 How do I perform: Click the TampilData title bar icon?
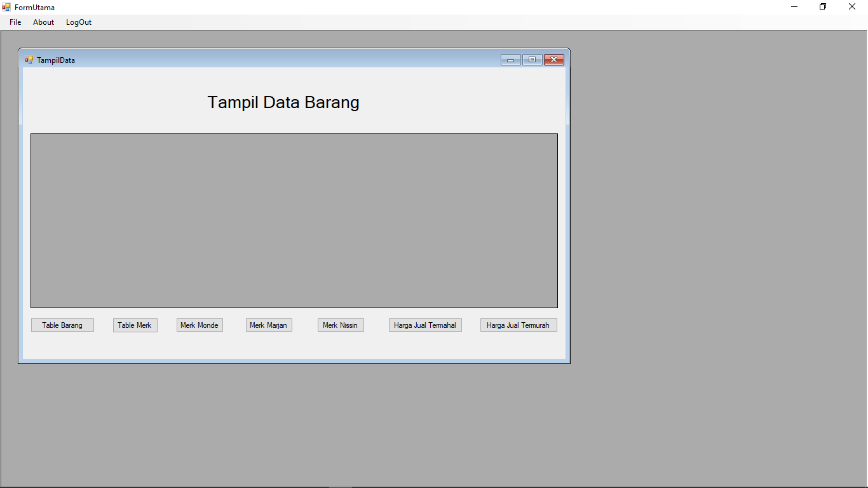click(29, 60)
